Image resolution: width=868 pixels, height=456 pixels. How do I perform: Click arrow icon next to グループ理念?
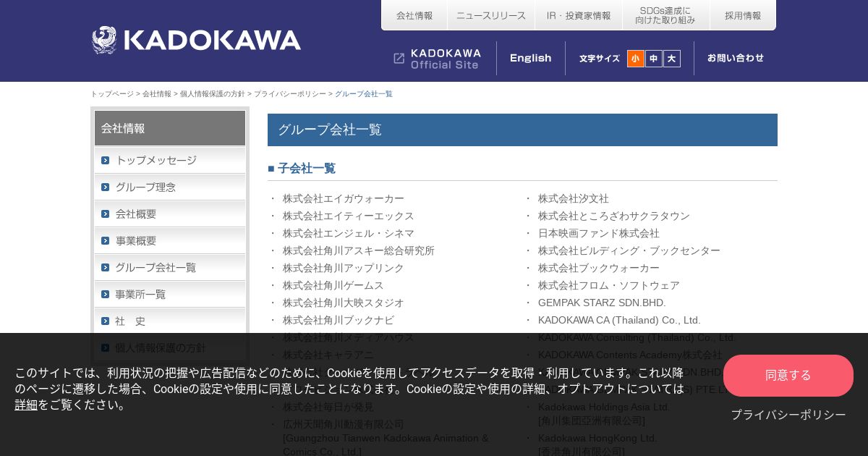pos(106,187)
